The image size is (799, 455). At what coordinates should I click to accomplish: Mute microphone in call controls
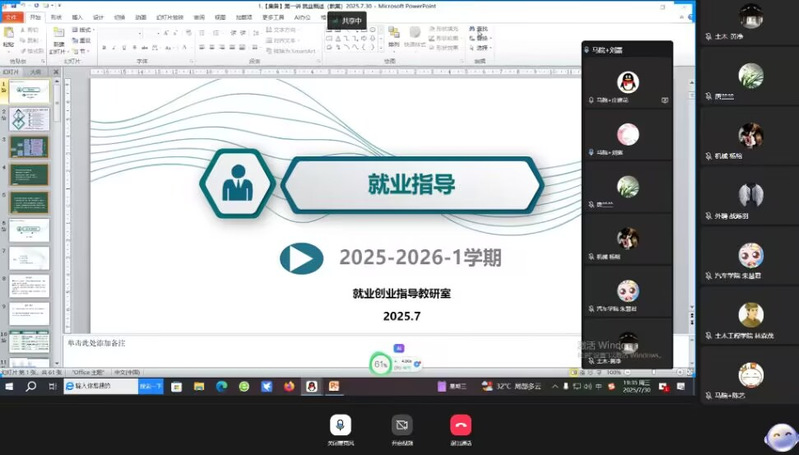tap(340, 424)
